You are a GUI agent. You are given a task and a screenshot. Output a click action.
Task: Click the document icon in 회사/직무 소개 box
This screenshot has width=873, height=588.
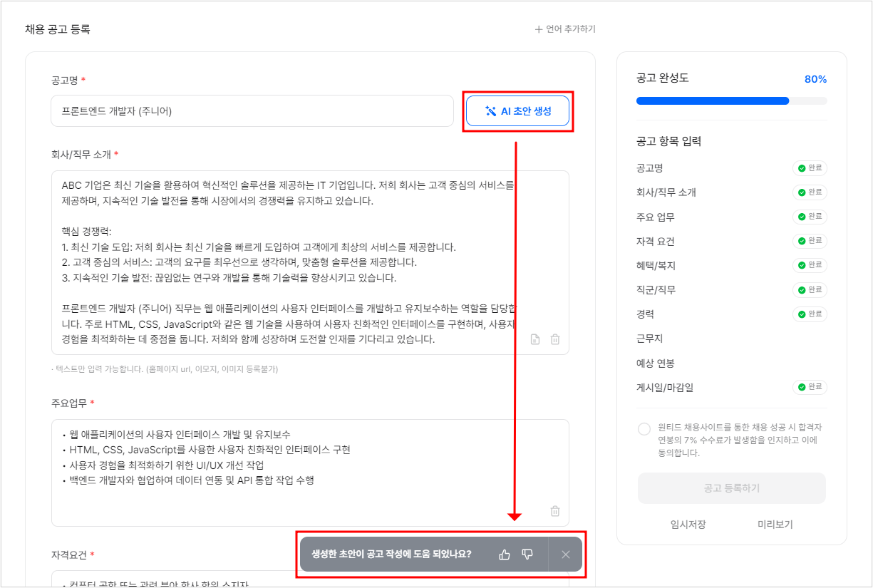coord(535,340)
